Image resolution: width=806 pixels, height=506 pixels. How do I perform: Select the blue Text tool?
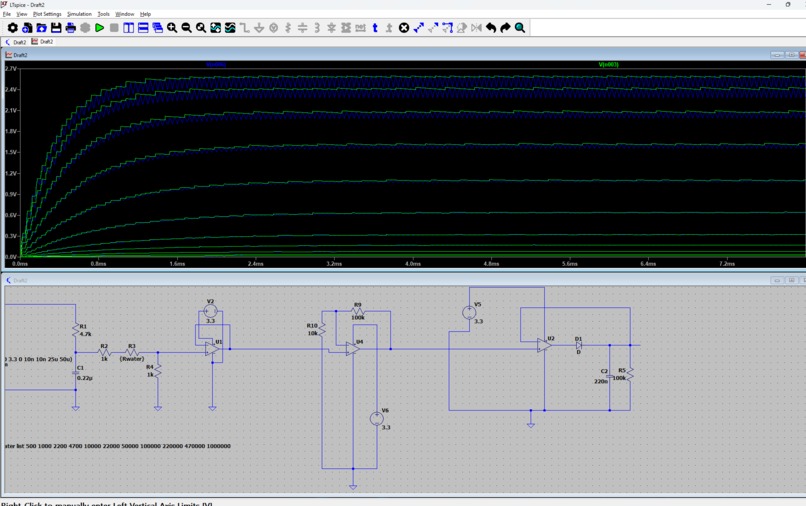point(375,28)
